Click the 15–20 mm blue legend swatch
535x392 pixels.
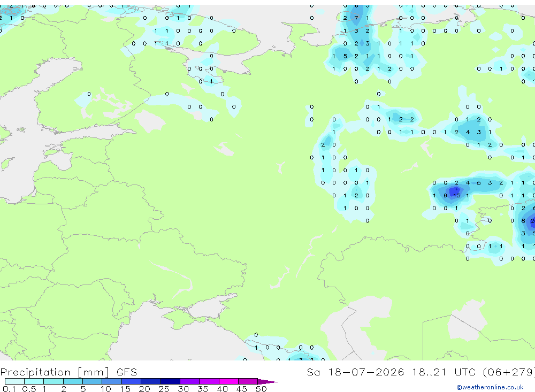tap(131, 381)
